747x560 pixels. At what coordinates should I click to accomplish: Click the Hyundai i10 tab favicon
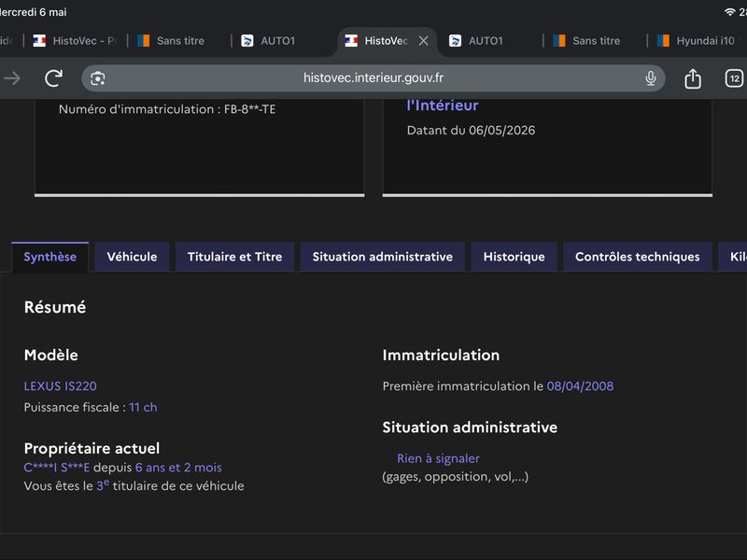pos(663,41)
